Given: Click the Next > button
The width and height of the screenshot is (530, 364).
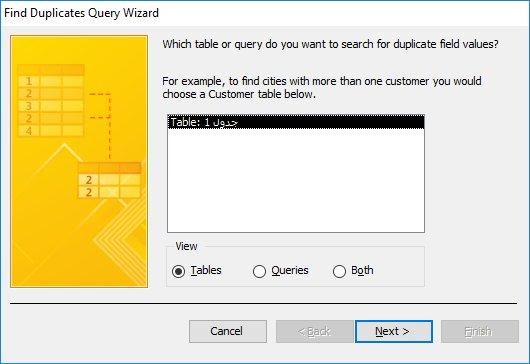Looking at the screenshot, I should [394, 331].
